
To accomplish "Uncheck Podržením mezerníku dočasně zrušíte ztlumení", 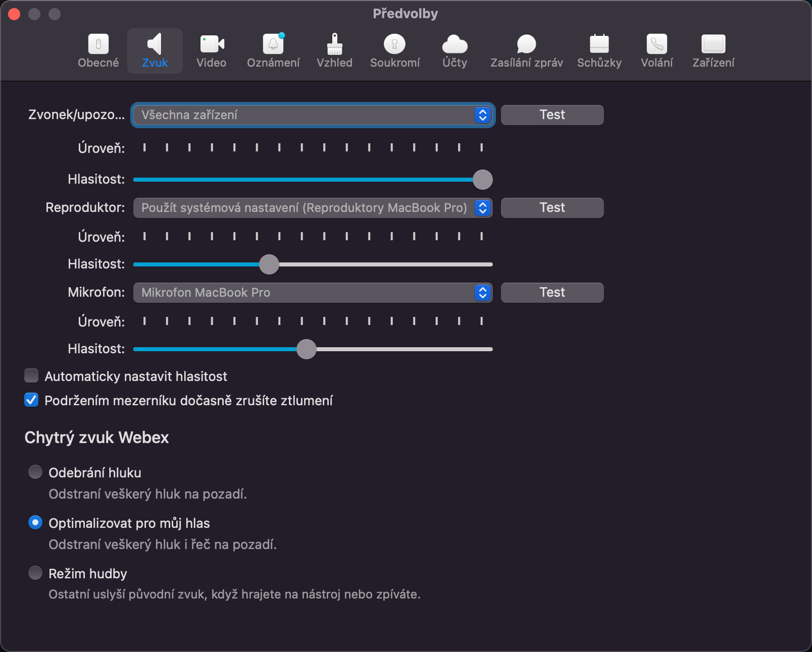I will (x=31, y=400).
